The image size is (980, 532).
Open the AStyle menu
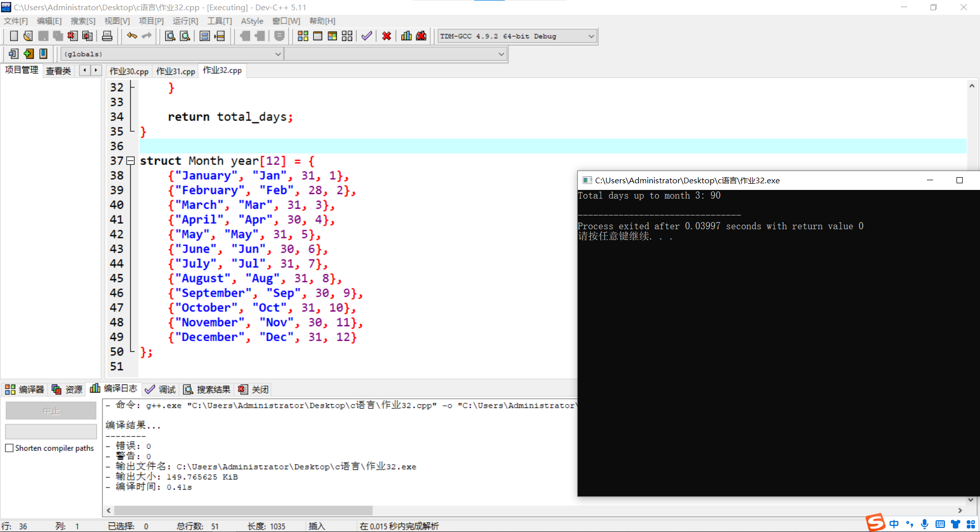point(252,21)
